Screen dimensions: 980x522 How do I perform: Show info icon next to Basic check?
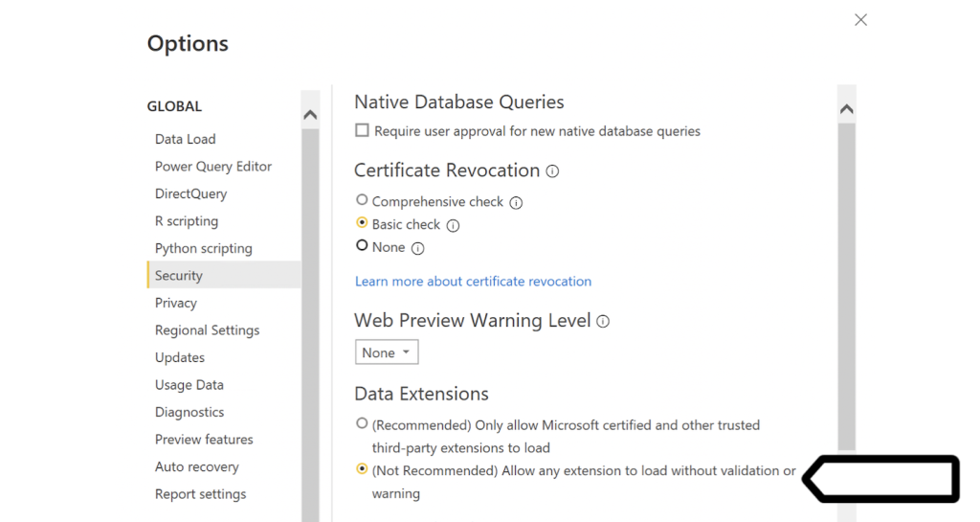pos(453,226)
